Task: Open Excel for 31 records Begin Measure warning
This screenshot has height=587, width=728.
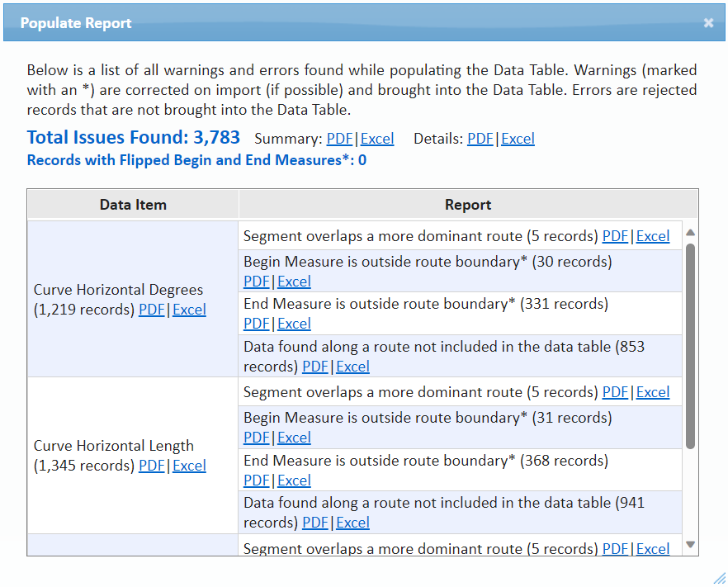Action: coord(295,438)
